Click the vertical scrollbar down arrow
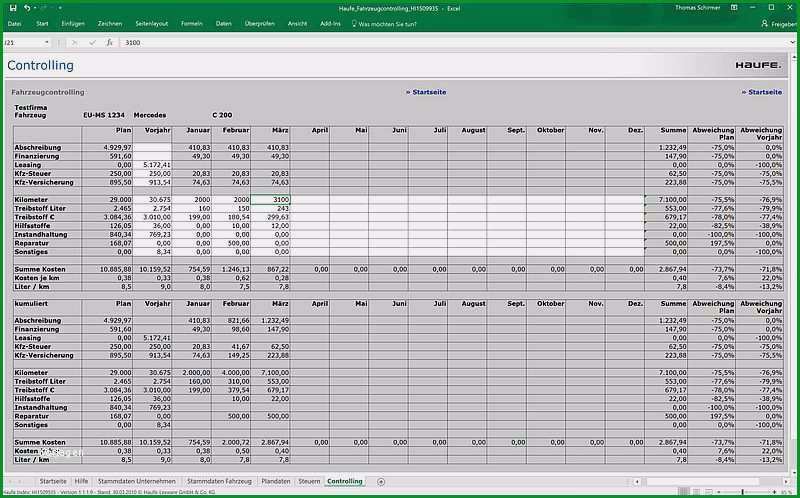The image size is (800, 498). pyautogui.click(x=794, y=472)
